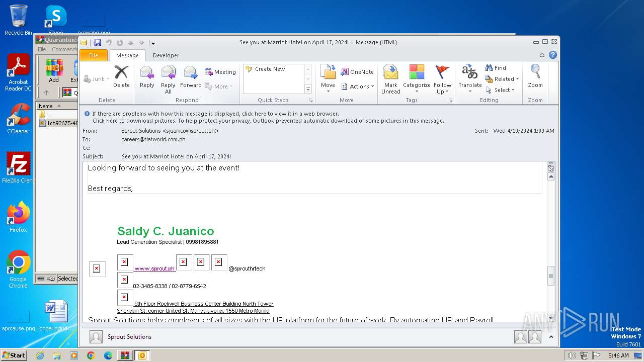The width and height of the screenshot is (644, 362).
Task: Open Outlook Help question mark
Action: (x=552, y=55)
